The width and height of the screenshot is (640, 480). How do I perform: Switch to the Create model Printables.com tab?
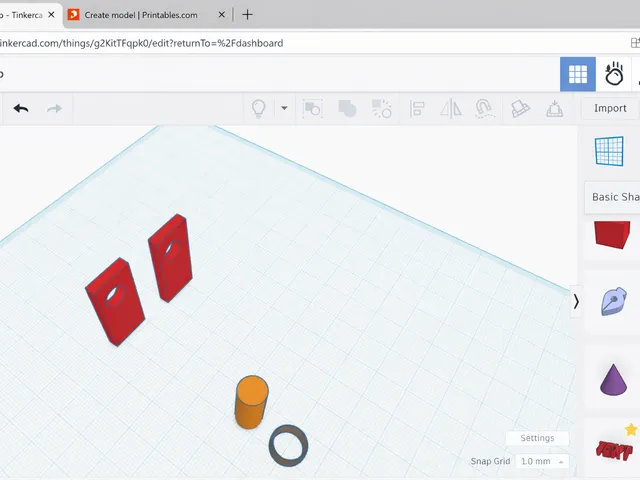[x=141, y=15]
